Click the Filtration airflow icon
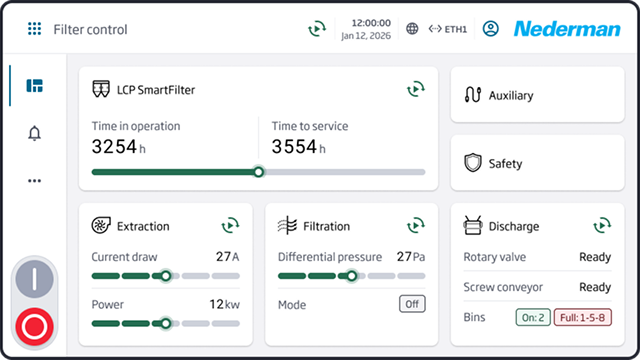The width and height of the screenshot is (640, 360). [x=287, y=225]
